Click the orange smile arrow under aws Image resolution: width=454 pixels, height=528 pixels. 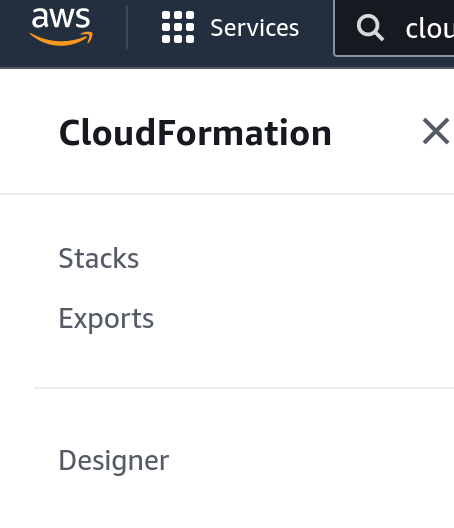click(x=61, y=39)
